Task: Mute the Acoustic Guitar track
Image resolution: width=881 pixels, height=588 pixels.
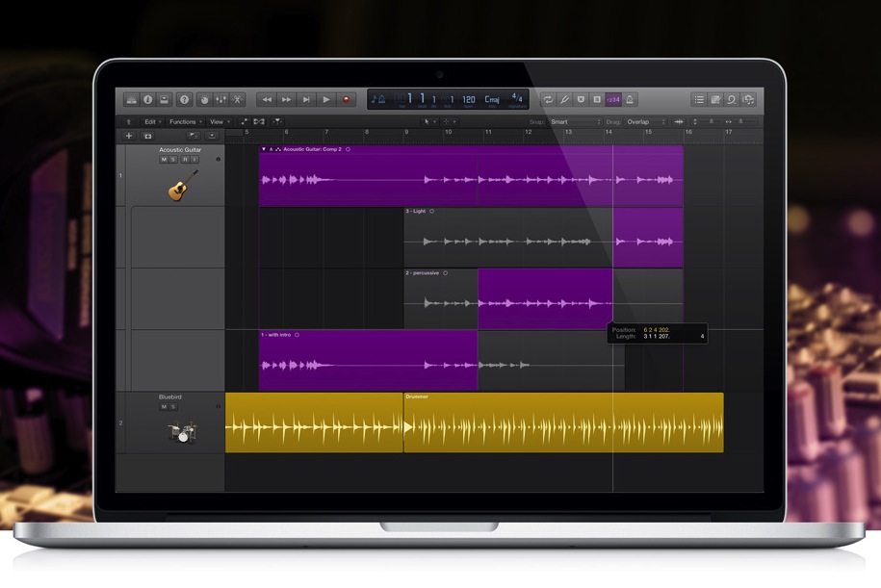Action: [164, 160]
